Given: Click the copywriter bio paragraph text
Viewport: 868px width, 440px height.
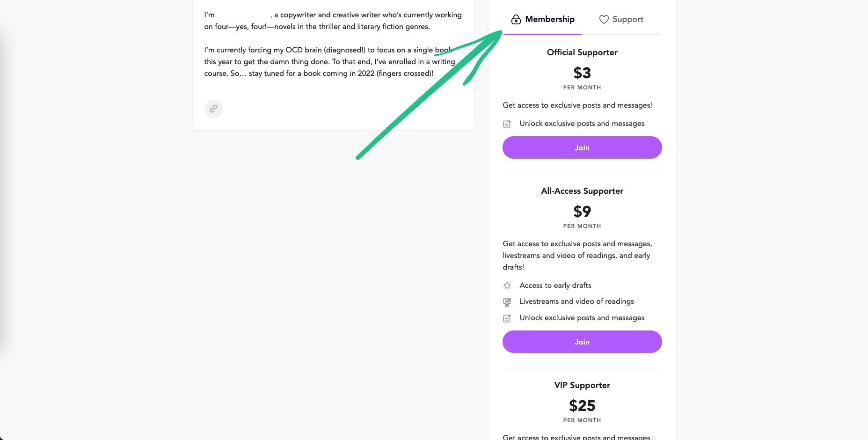Looking at the screenshot, I should coord(333,21).
